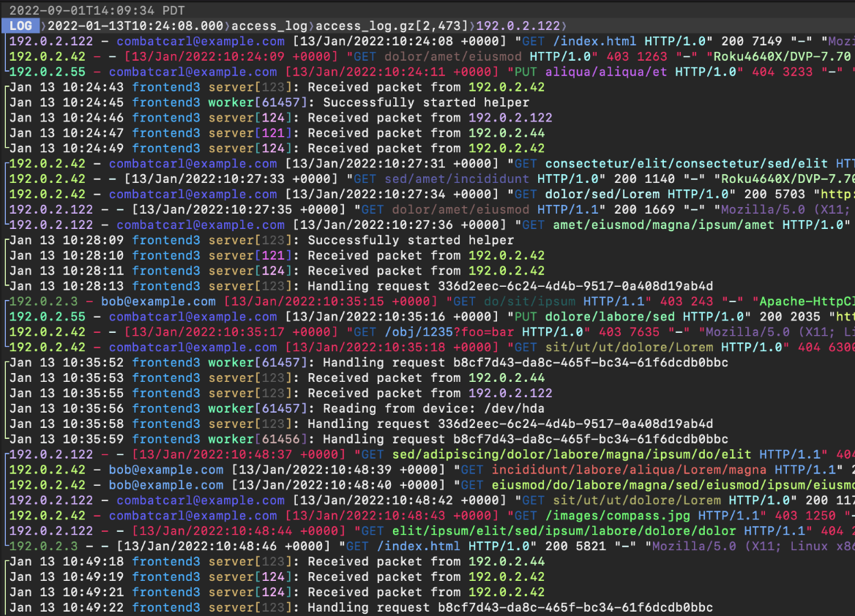This screenshot has width=855, height=616.
Task: Click request ID 336d2eec at 10:28:13
Action: pyautogui.click(x=575, y=285)
